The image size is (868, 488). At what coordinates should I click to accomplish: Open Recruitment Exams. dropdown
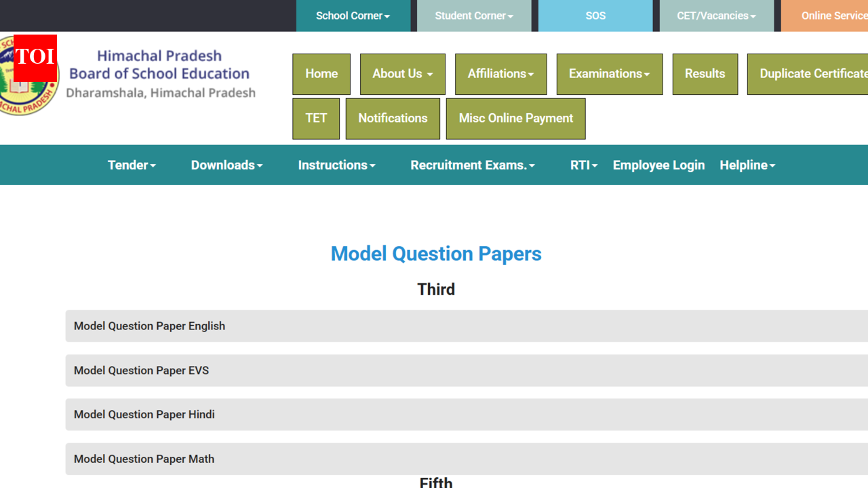pyautogui.click(x=473, y=165)
